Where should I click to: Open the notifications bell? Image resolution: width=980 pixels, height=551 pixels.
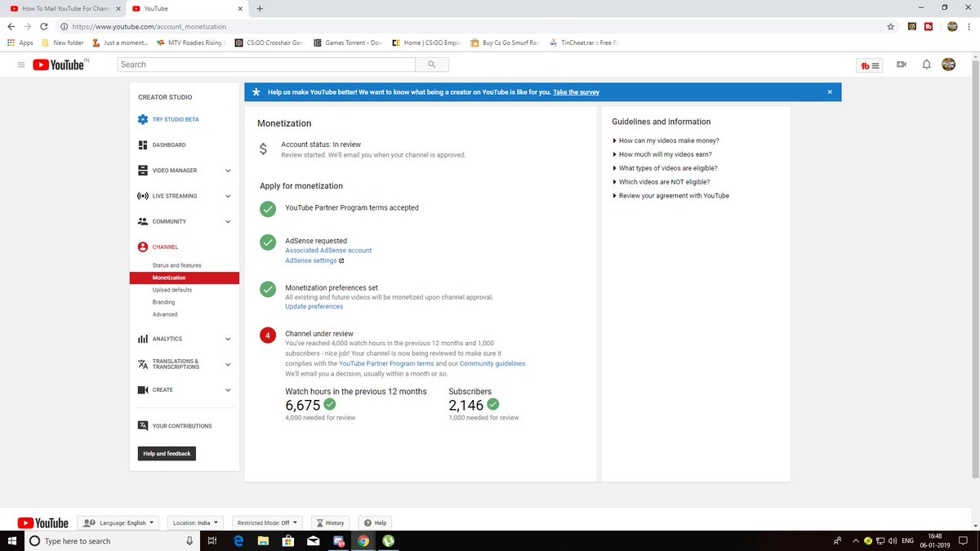926,64
